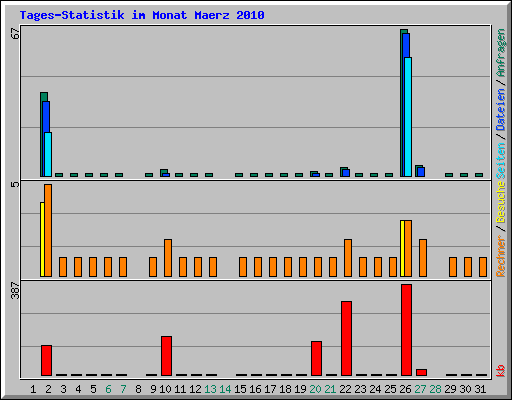Click the y-axis value "387"
512x400 pixels.
pyautogui.click(x=15, y=291)
